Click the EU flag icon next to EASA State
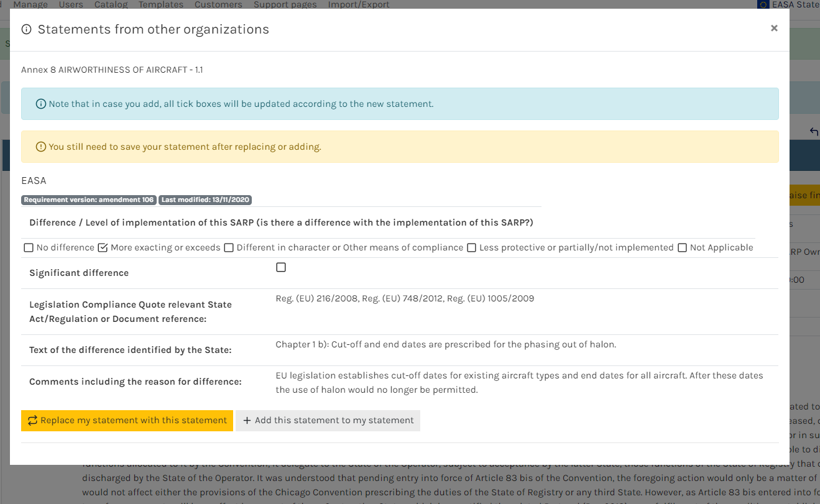This screenshot has height=504, width=820. coord(763,5)
